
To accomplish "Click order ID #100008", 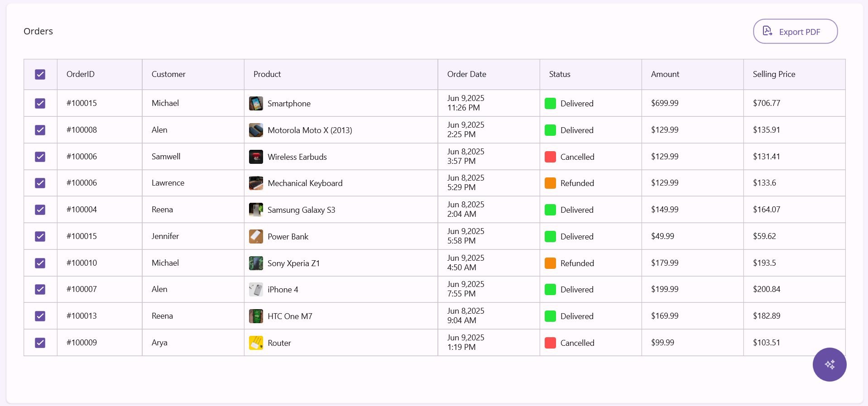I will pyautogui.click(x=82, y=130).
